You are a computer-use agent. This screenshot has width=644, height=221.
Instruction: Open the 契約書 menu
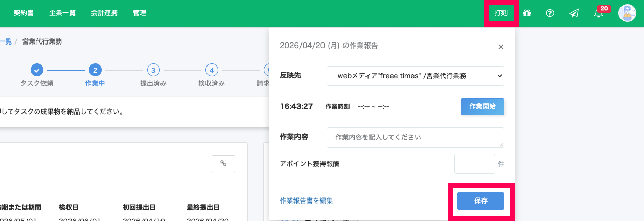[x=24, y=13]
